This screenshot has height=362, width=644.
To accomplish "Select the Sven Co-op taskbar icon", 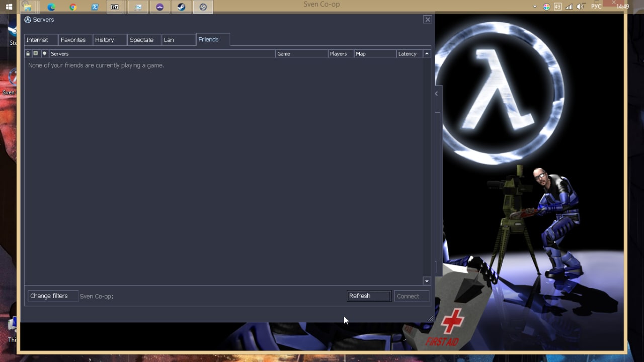I will point(203,7).
